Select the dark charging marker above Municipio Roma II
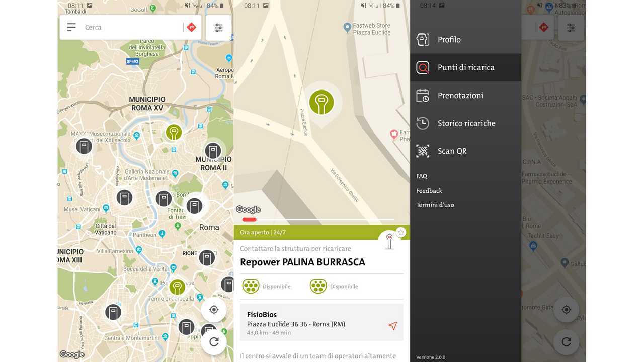Viewport: 644px width, 362px height. [x=213, y=151]
